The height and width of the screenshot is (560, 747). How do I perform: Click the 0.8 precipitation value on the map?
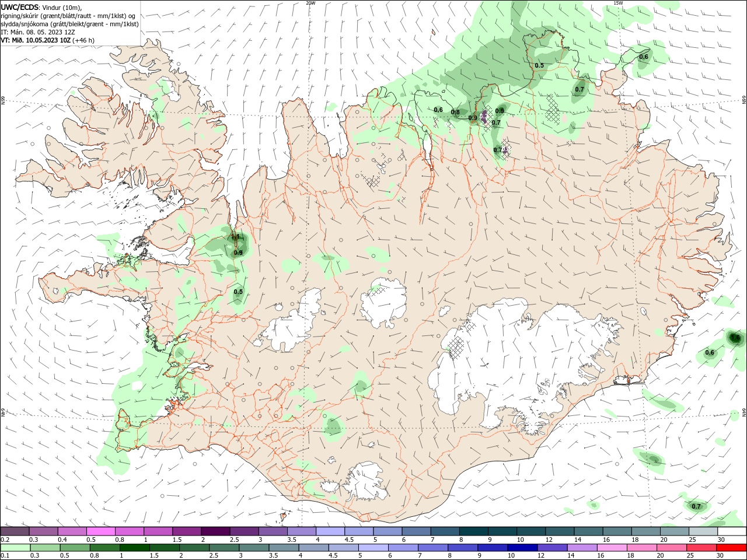pyautogui.click(x=455, y=113)
